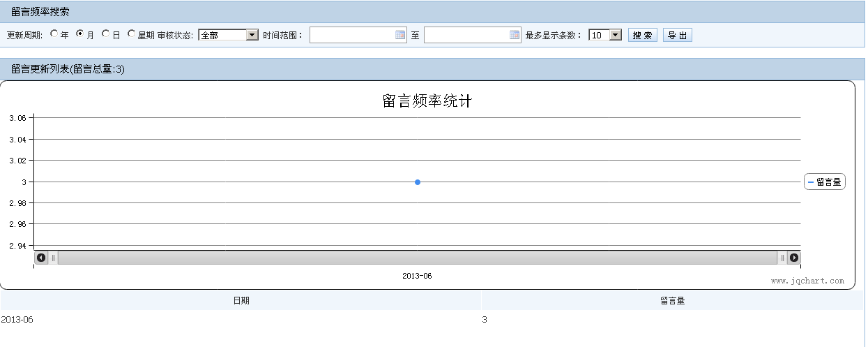Click the 导出 button

tap(678, 35)
